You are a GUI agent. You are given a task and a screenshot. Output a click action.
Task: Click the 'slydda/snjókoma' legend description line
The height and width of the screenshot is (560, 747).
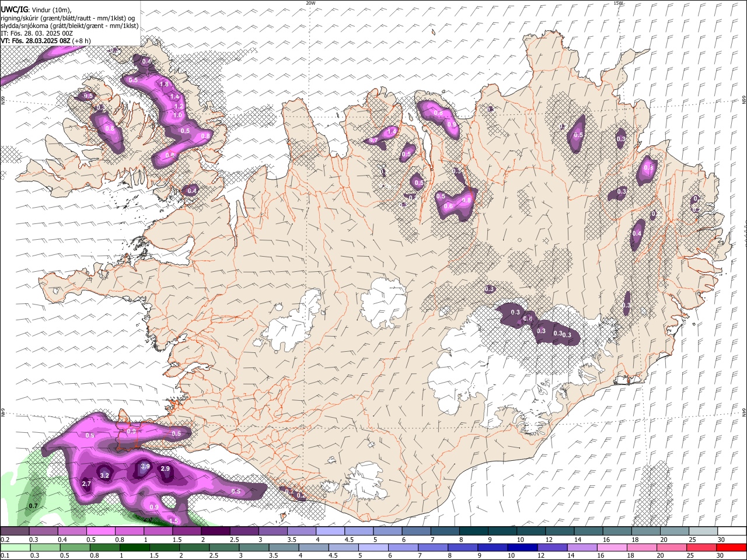[x=69, y=26]
